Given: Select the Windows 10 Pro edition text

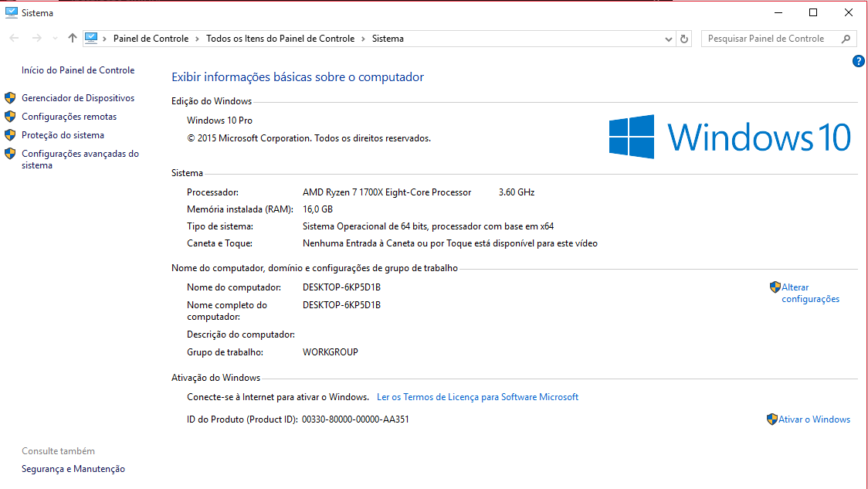Looking at the screenshot, I should pyautogui.click(x=220, y=121).
